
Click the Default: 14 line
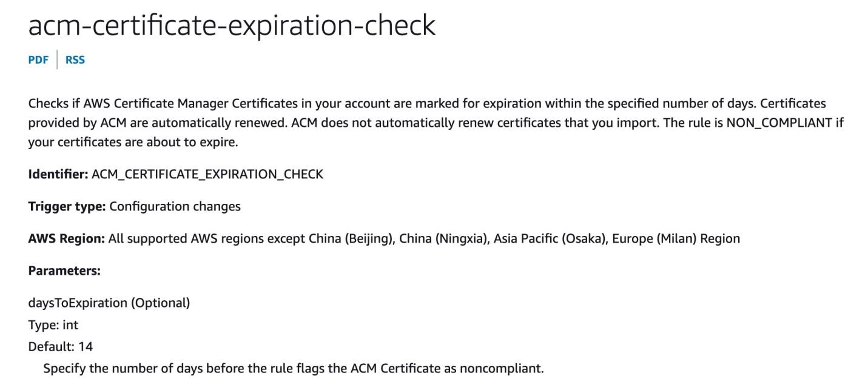pos(61,347)
